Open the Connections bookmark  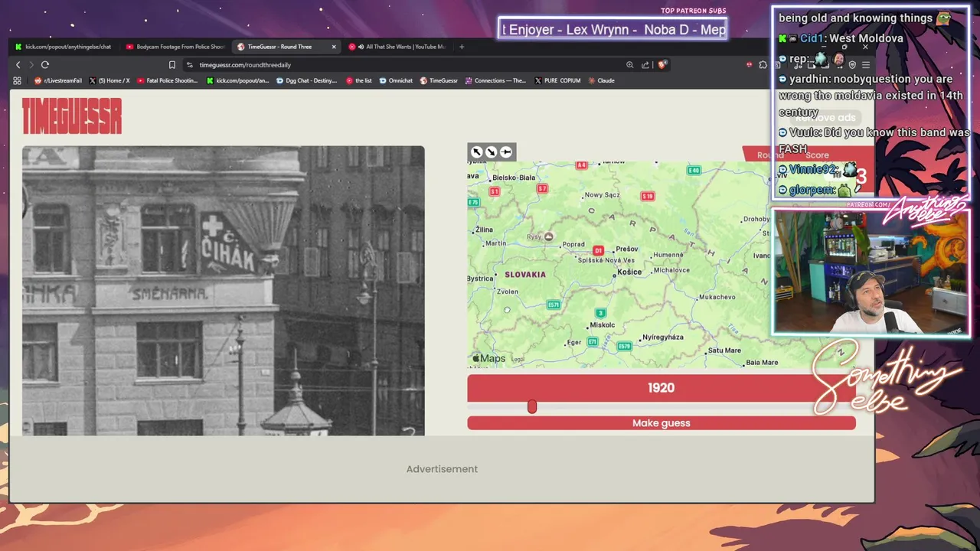pyautogui.click(x=495, y=80)
